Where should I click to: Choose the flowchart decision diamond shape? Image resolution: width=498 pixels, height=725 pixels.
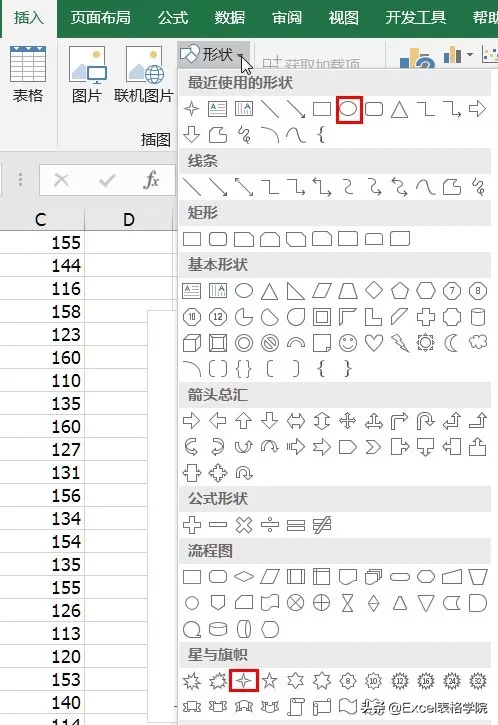(x=244, y=577)
